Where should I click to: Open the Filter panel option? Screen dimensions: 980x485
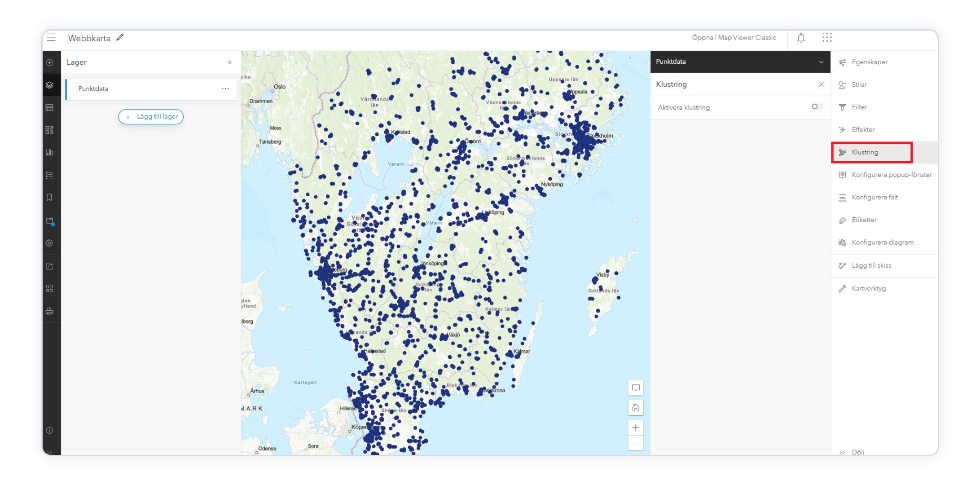click(859, 107)
